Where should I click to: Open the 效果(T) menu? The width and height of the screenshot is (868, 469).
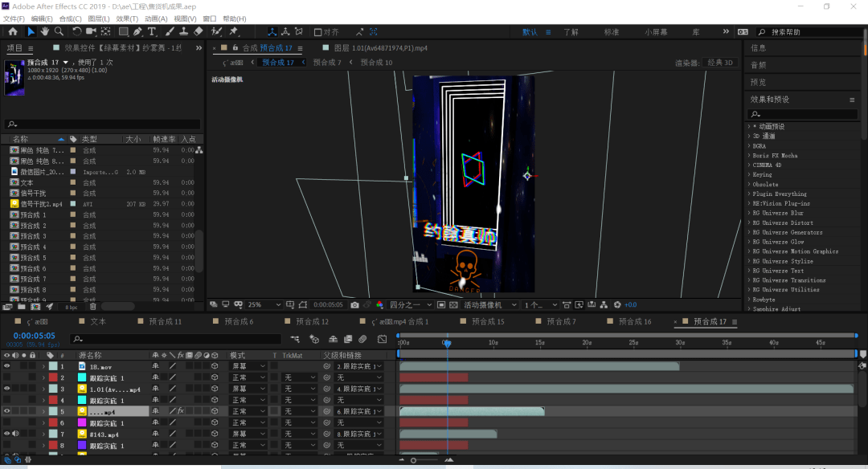pos(127,18)
